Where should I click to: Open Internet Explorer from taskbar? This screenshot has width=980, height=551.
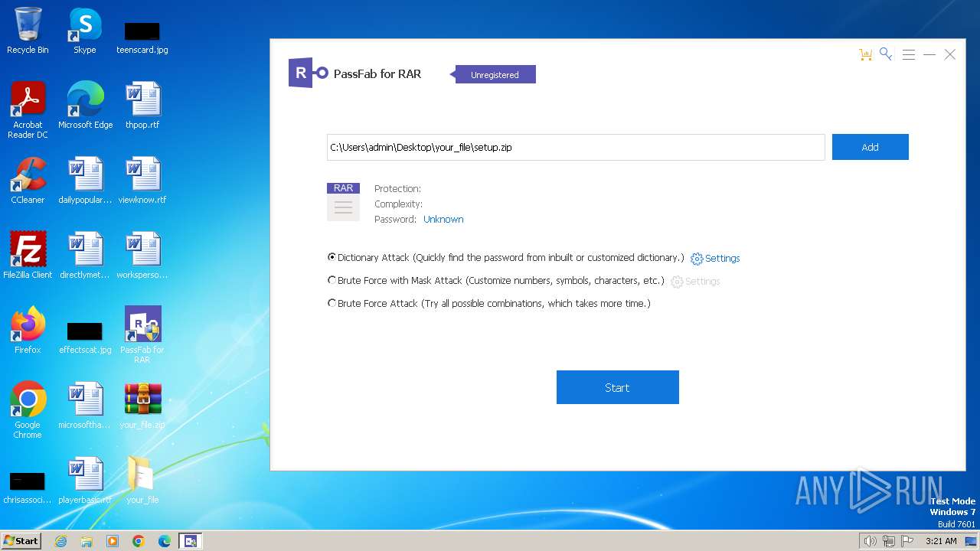pyautogui.click(x=60, y=541)
